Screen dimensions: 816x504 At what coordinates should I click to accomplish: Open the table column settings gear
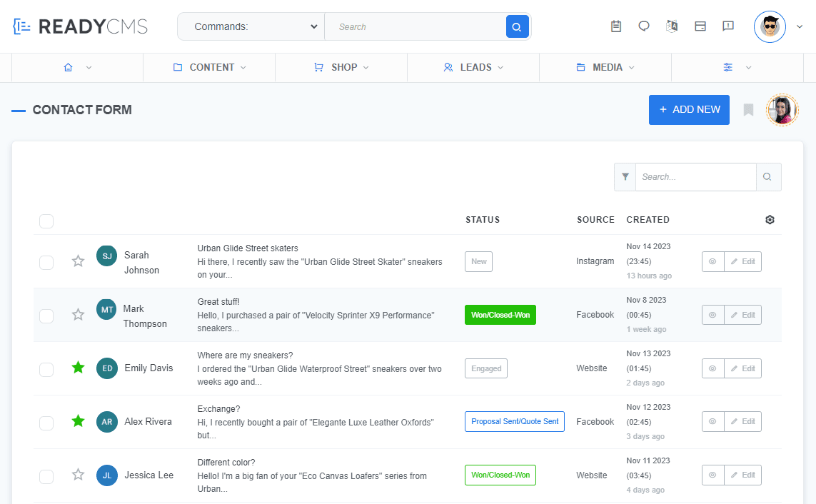pos(770,219)
